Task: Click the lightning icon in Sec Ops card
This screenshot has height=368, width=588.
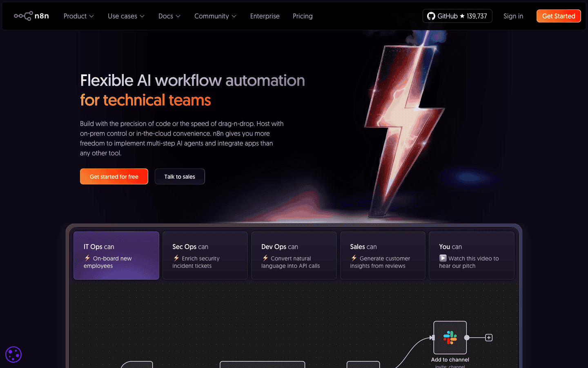Action: click(176, 258)
